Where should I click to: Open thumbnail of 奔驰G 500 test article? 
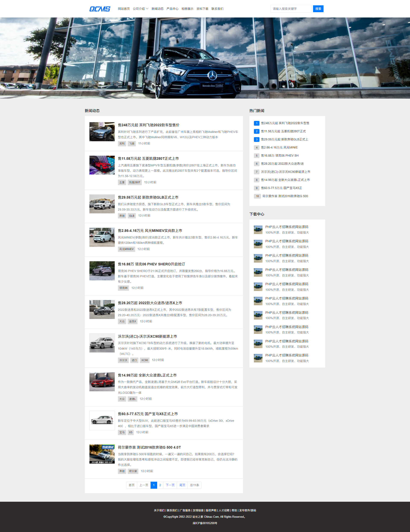coord(102,454)
